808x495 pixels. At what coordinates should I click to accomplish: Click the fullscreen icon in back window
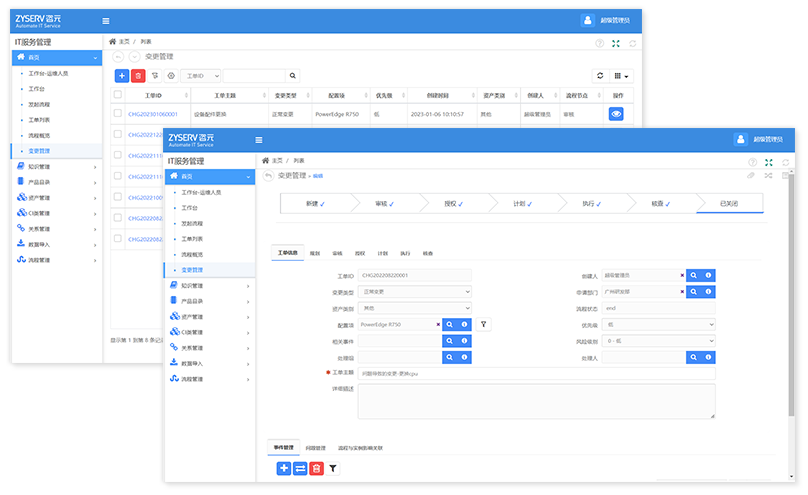[616, 43]
